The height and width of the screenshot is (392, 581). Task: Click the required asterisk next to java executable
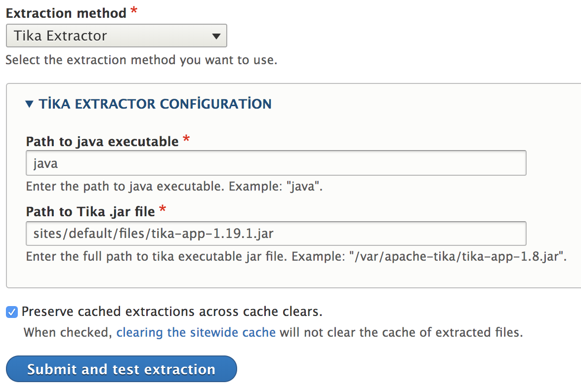pyautogui.click(x=186, y=141)
